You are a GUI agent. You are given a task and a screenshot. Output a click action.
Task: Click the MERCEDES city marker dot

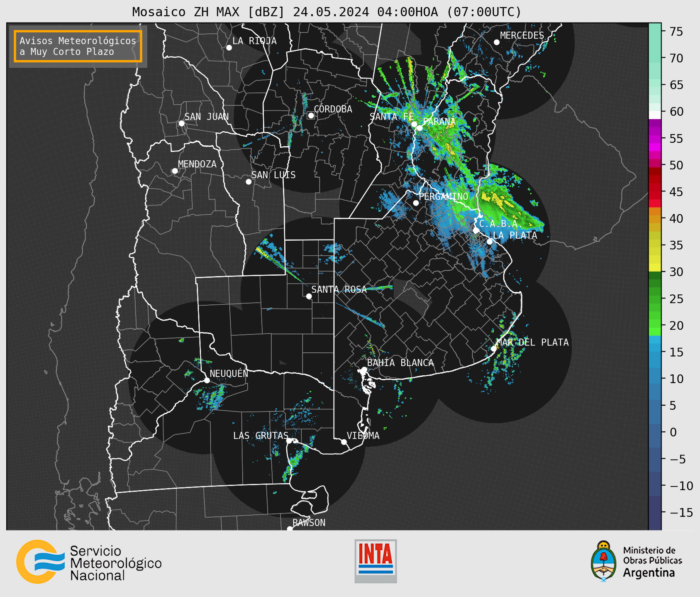tap(497, 42)
